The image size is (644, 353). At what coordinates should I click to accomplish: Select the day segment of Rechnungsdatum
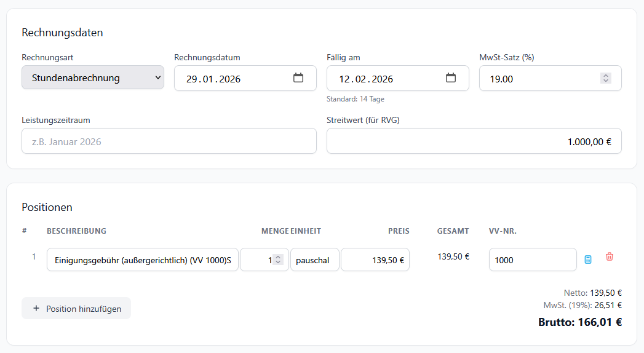tap(192, 79)
